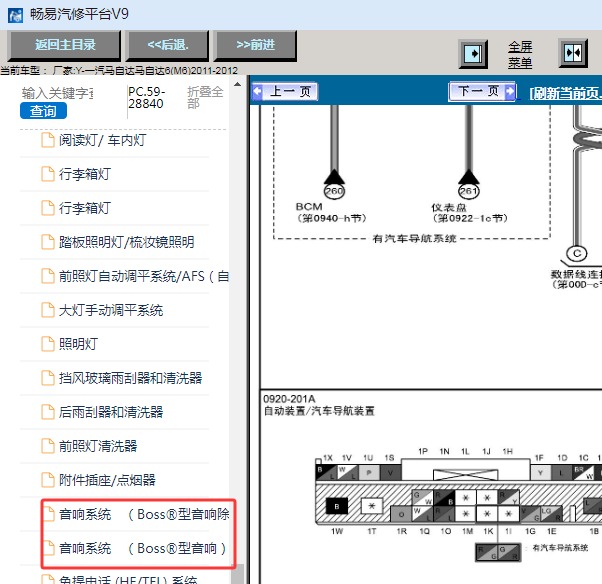Click the document icon for 大灯手动调平系统
Image resolution: width=602 pixels, height=584 pixels.
coord(48,310)
